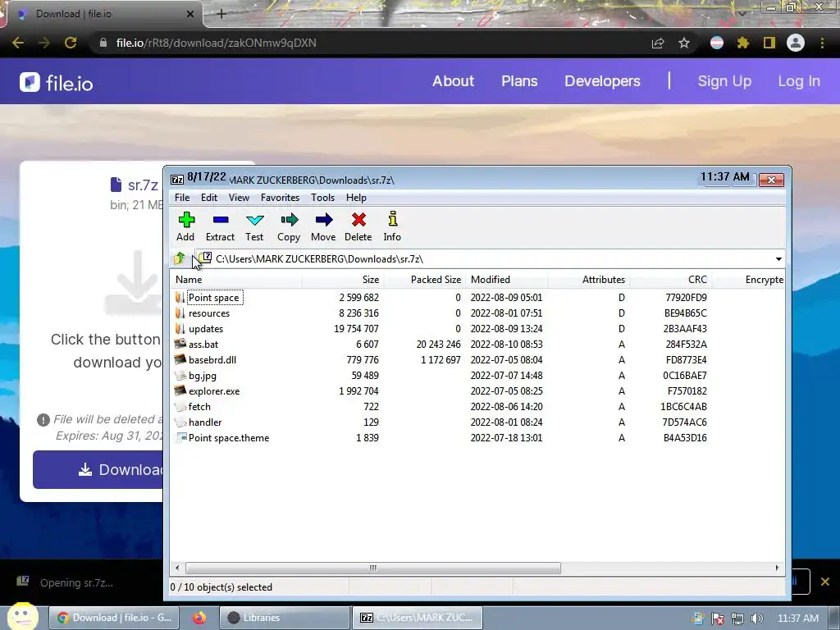Click the Move toolbar icon
This screenshot has width=840, height=630.
click(323, 226)
